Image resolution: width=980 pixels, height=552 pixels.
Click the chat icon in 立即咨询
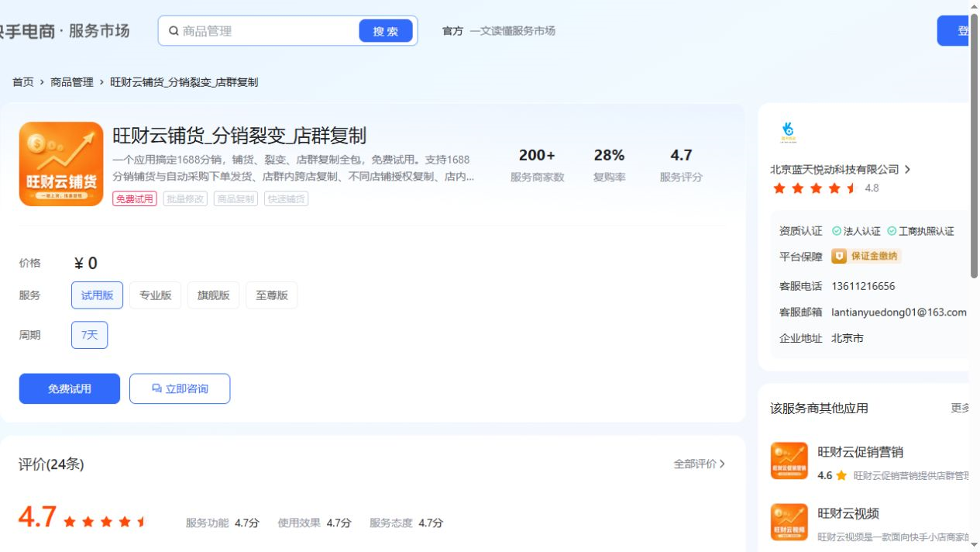(x=156, y=388)
